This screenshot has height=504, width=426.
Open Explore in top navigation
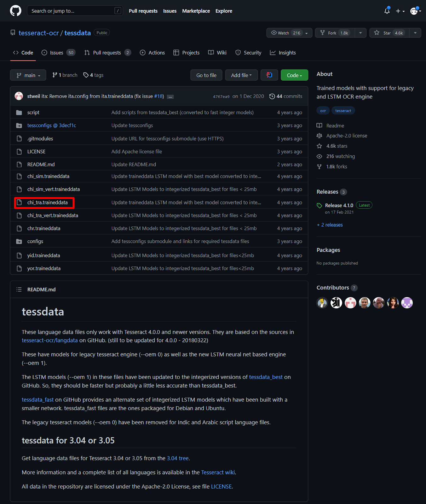224,11
